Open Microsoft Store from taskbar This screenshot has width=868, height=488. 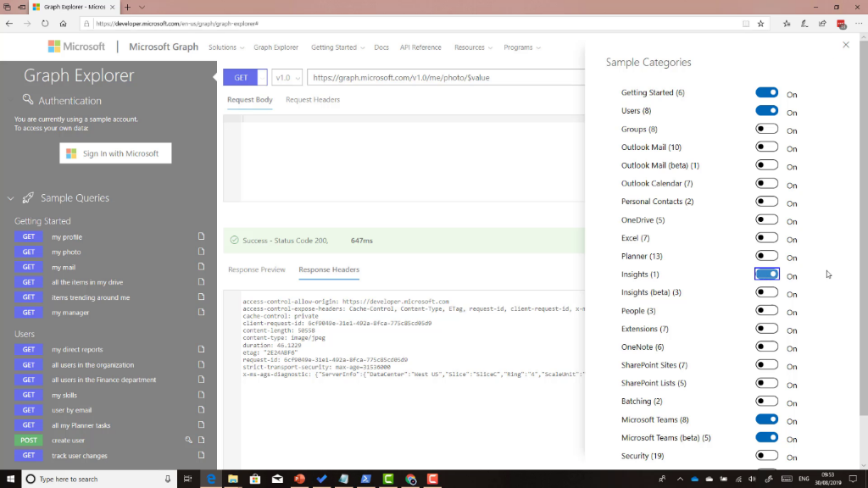click(x=255, y=479)
